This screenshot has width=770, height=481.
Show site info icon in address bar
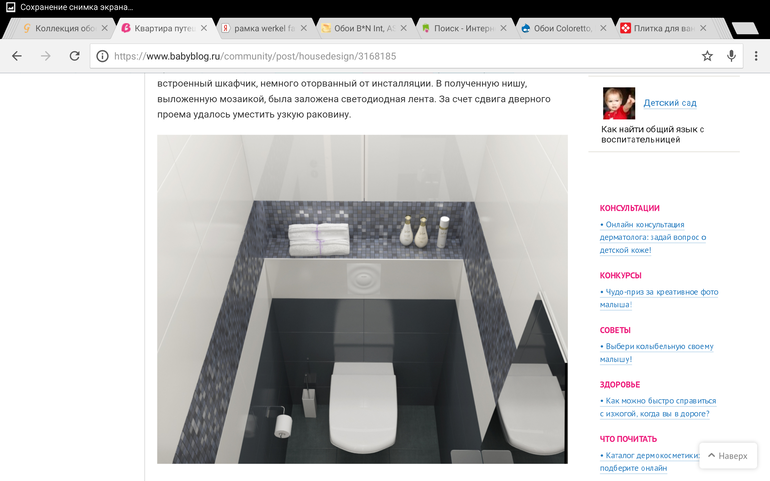point(102,56)
